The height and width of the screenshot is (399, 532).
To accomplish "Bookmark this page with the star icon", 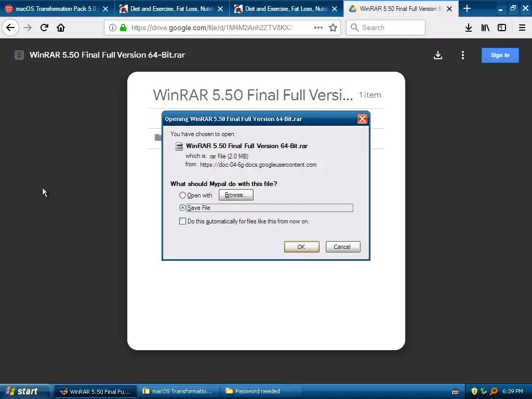I will point(333,28).
